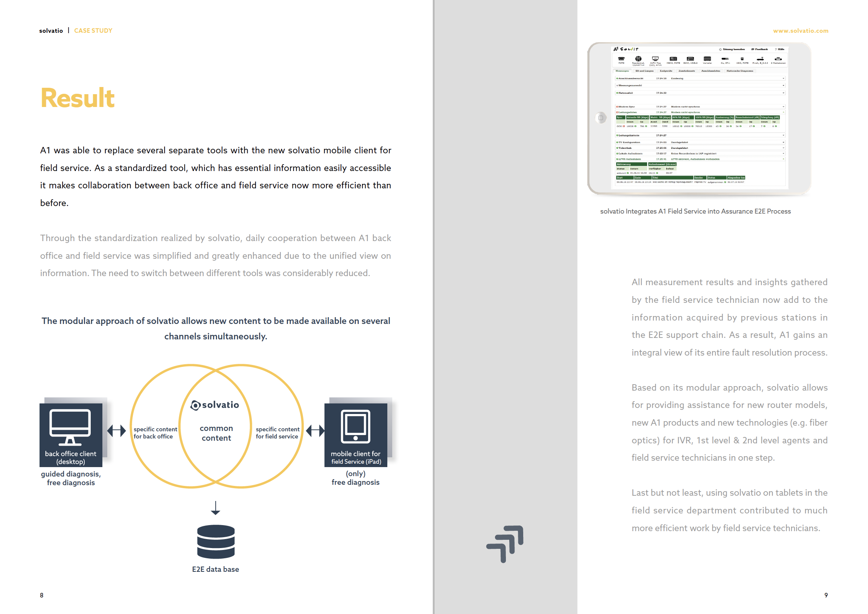Open the Anschlussdaten tab
868x614 pixels.
(x=710, y=71)
